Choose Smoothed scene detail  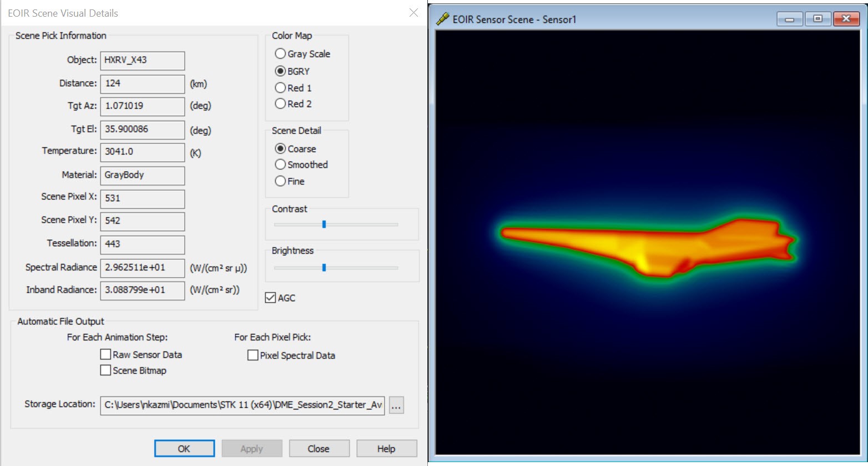click(281, 165)
